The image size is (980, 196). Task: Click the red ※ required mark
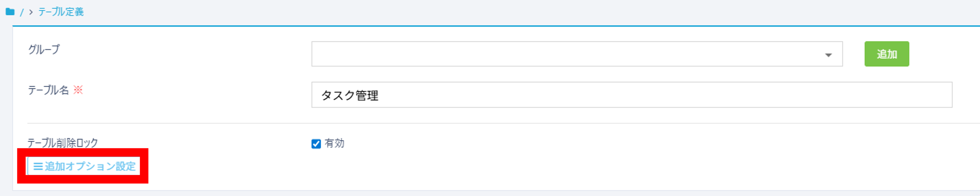(78, 90)
